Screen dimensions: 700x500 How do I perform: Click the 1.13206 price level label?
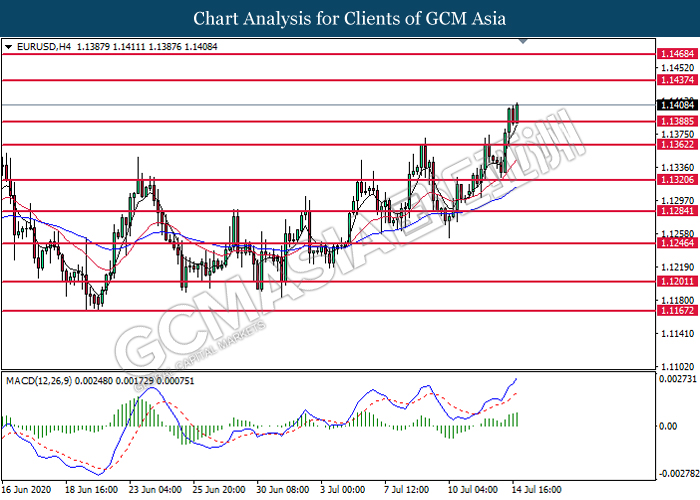tap(677, 180)
